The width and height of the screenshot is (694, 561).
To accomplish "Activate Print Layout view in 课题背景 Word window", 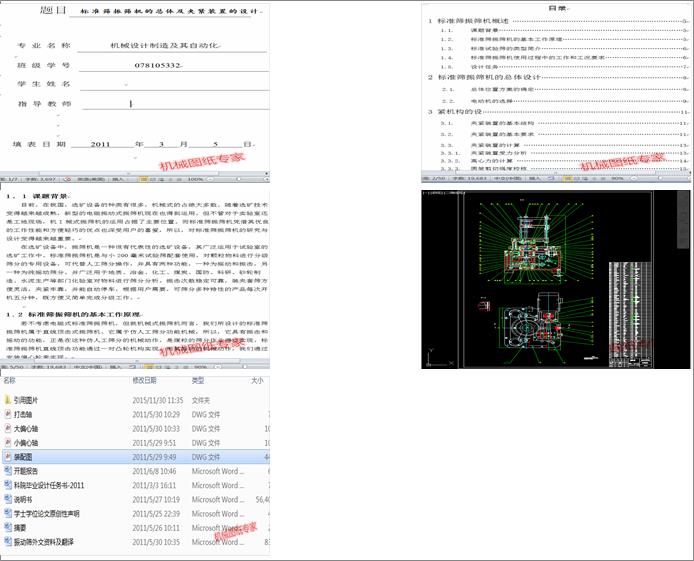I will (x=149, y=366).
